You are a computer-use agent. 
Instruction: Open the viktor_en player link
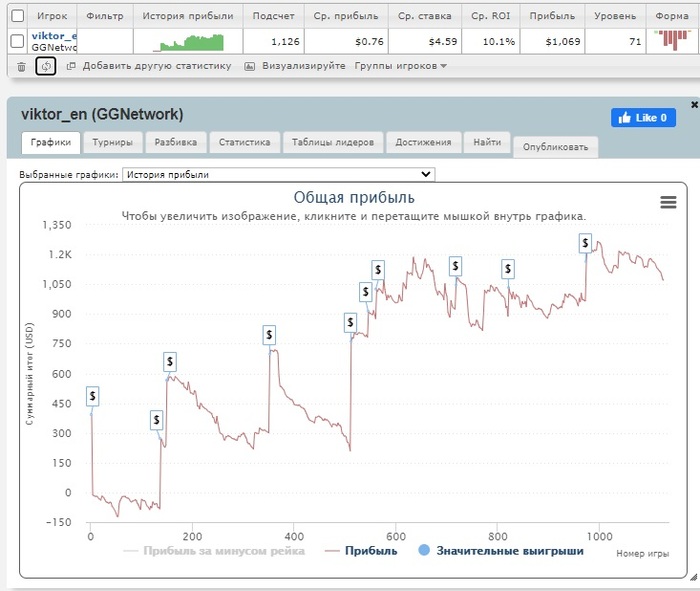point(54,36)
